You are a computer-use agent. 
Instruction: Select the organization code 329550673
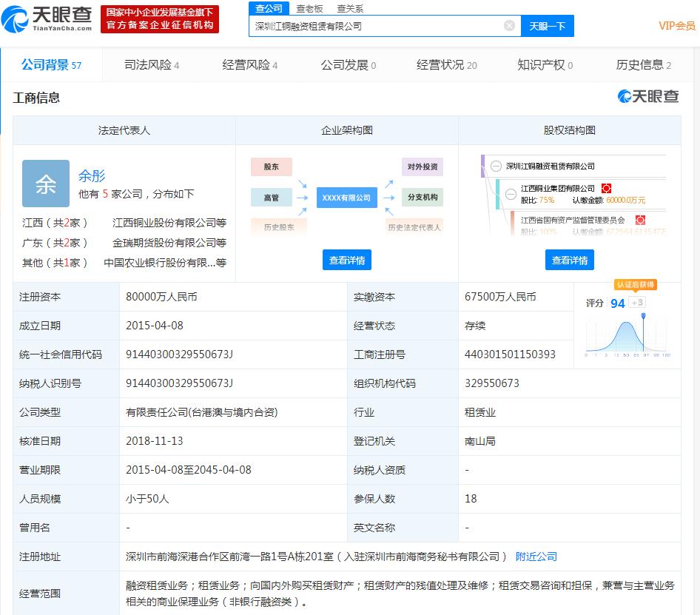coord(491,383)
